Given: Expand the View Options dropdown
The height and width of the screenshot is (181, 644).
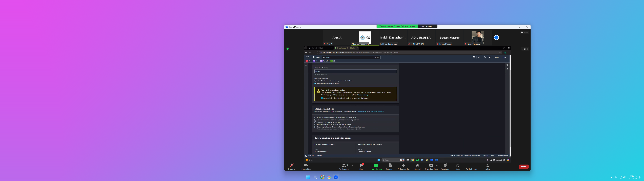Looking at the screenshot, I should 428,26.
